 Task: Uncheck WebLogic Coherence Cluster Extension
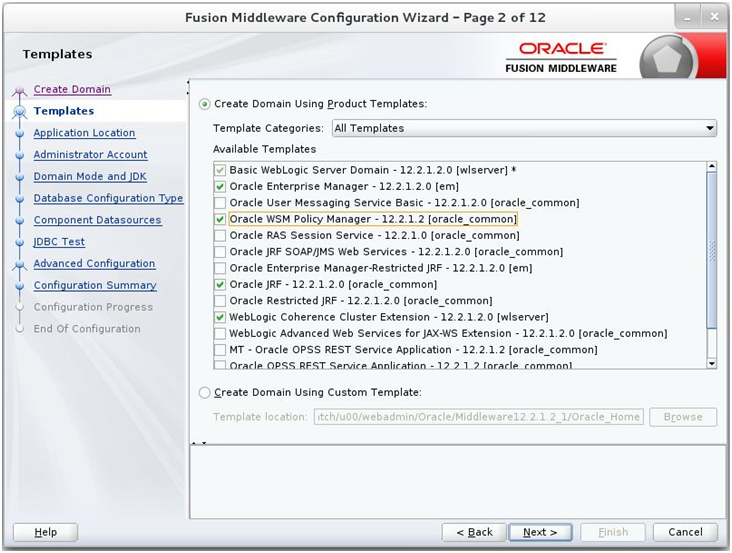tap(220, 317)
